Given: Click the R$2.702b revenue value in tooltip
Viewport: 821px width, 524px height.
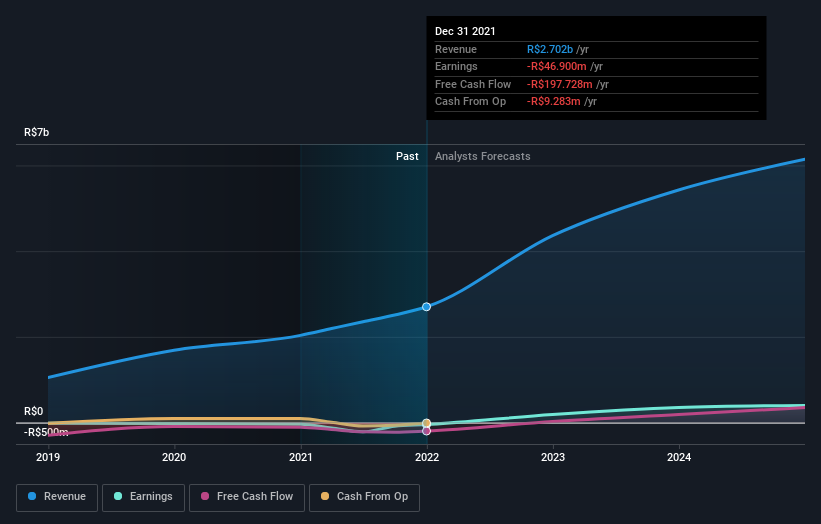Looking at the screenshot, I should coord(550,49).
